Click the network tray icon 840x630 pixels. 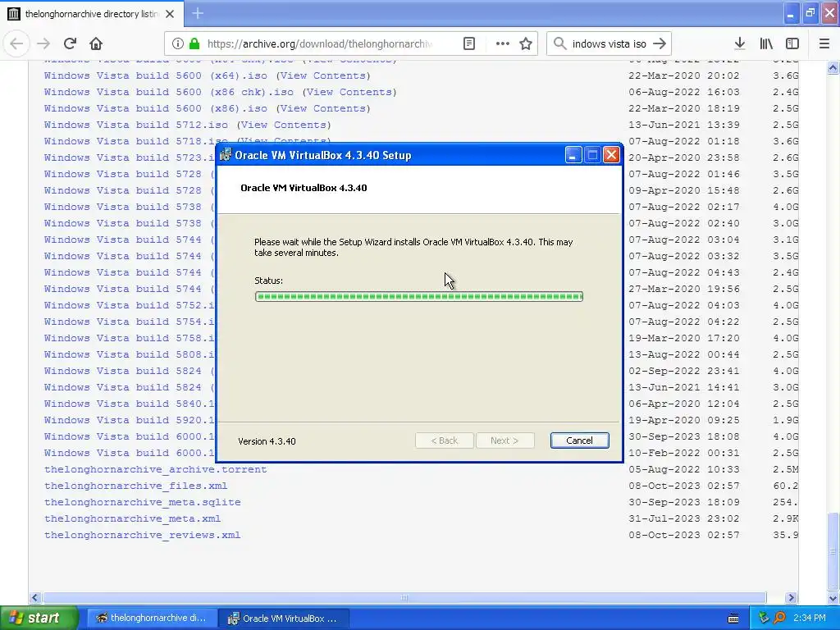pyautogui.click(x=764, y=618)
